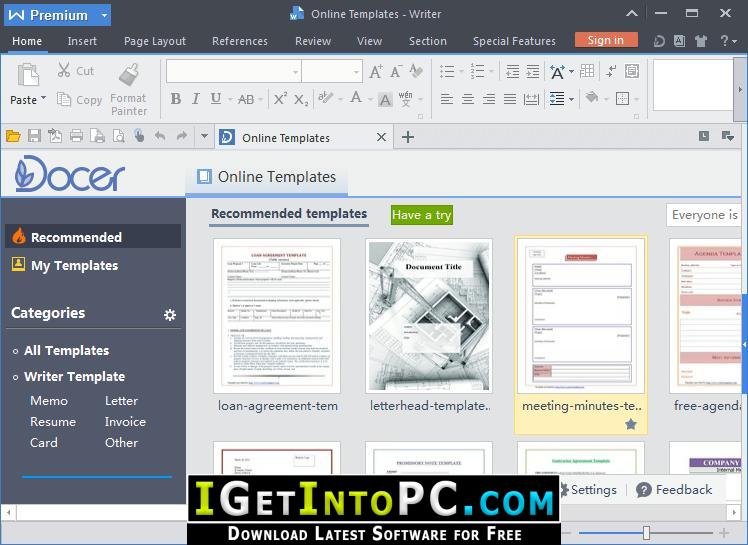Click the text highlight color icon
This screenshot has width=748, height=545.
click(326, 98)
